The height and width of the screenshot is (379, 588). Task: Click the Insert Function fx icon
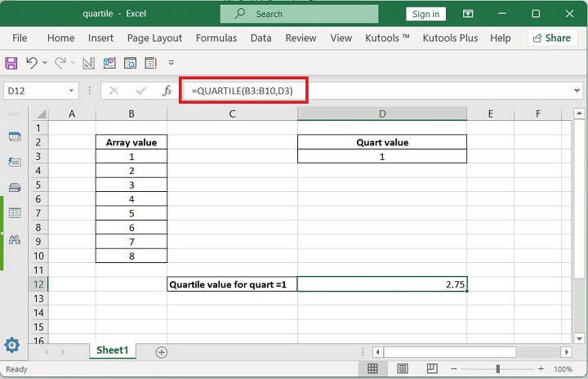pos(167,91)
